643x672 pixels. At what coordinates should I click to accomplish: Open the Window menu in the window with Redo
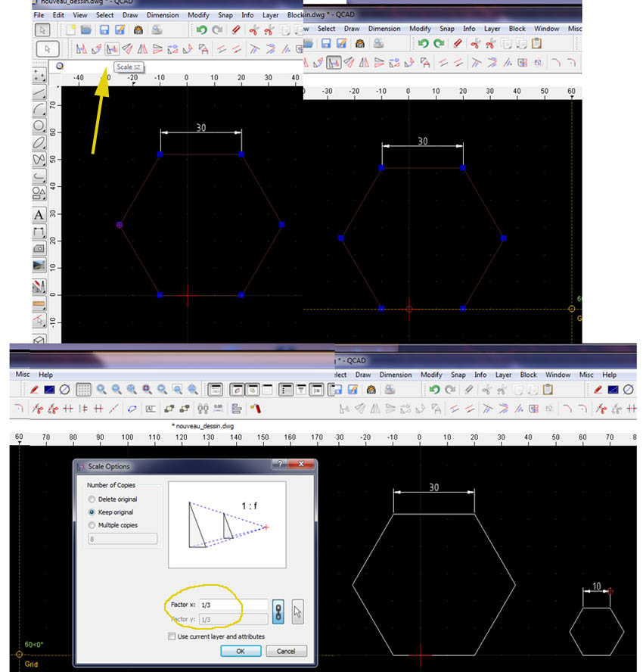tap(547, 28)
